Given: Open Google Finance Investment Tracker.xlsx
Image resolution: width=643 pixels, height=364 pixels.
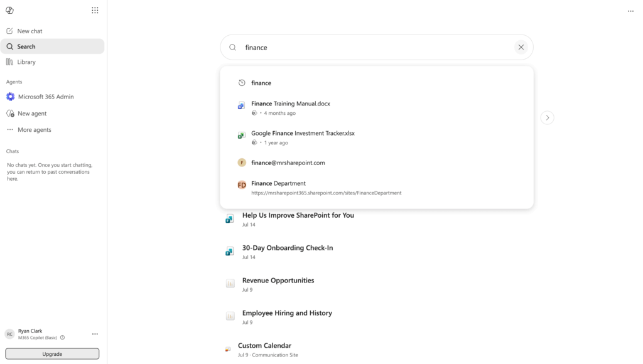Looking at the screenshot, I should (377, 137).
